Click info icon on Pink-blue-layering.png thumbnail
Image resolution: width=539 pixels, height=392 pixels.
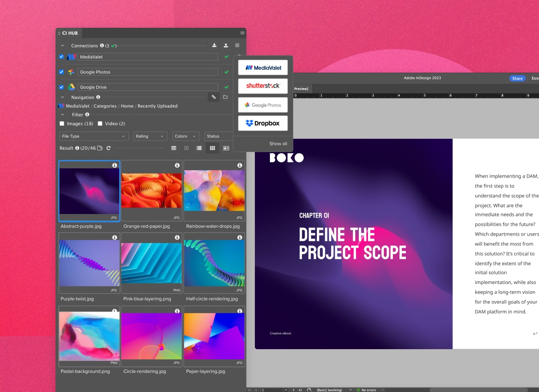pyautogui.click(x=177, y=237)
